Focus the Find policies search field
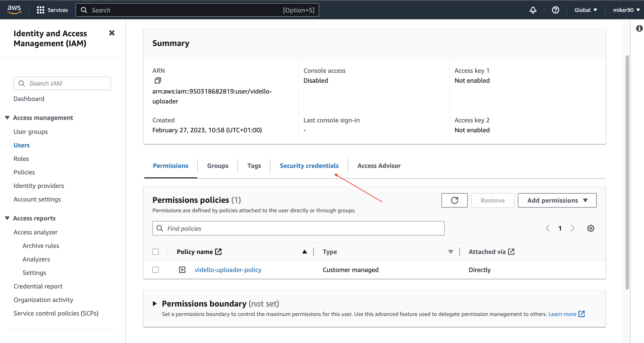Screen dimensions: 644x343 pos(298,228)
